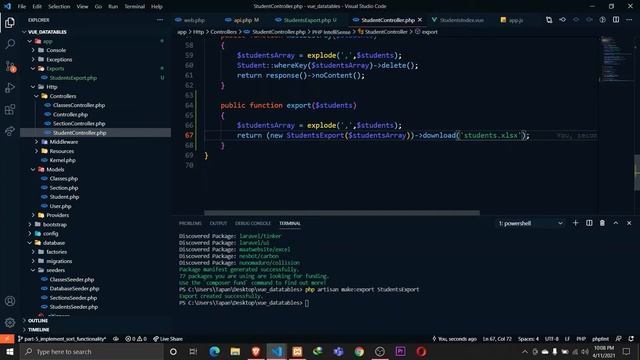Click Ln 67, Col 72 cursor position

tap(497, 339)
